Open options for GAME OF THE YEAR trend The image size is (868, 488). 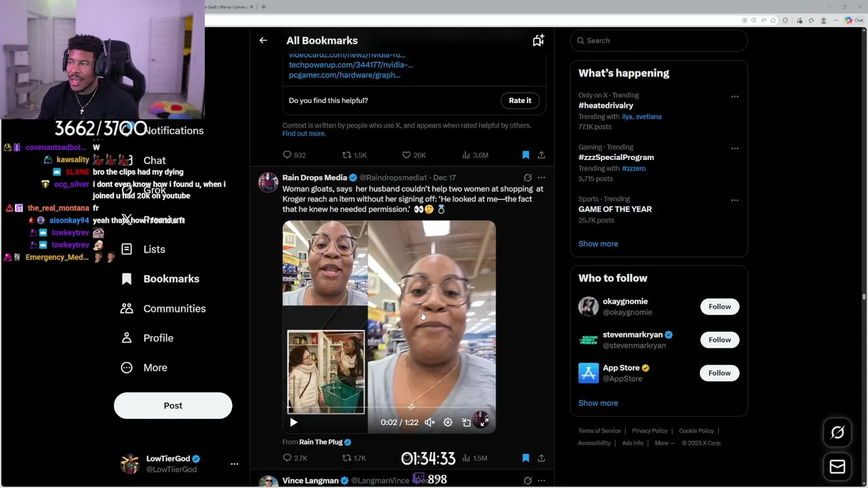point(734,200)
